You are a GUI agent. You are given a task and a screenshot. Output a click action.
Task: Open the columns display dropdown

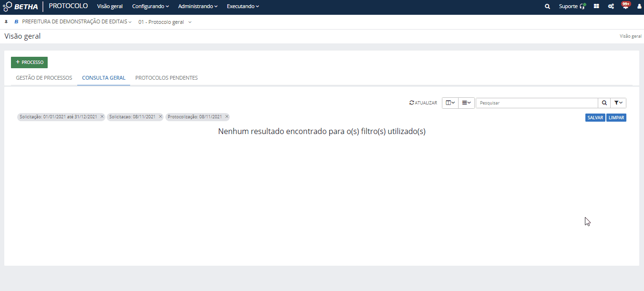(450, 103)
